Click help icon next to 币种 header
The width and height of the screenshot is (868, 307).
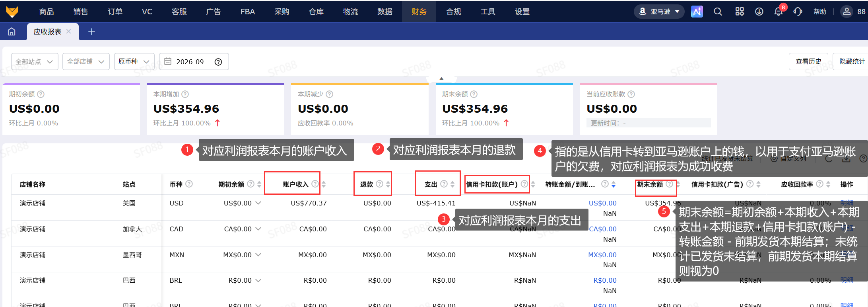tap(189, 184)
